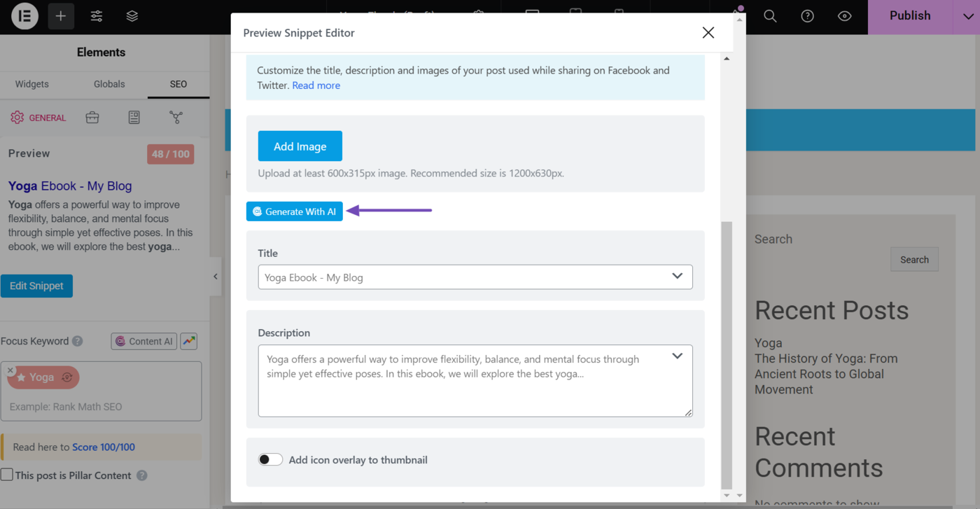
Task: Check This post is Pillar Content
Action: 7,475
